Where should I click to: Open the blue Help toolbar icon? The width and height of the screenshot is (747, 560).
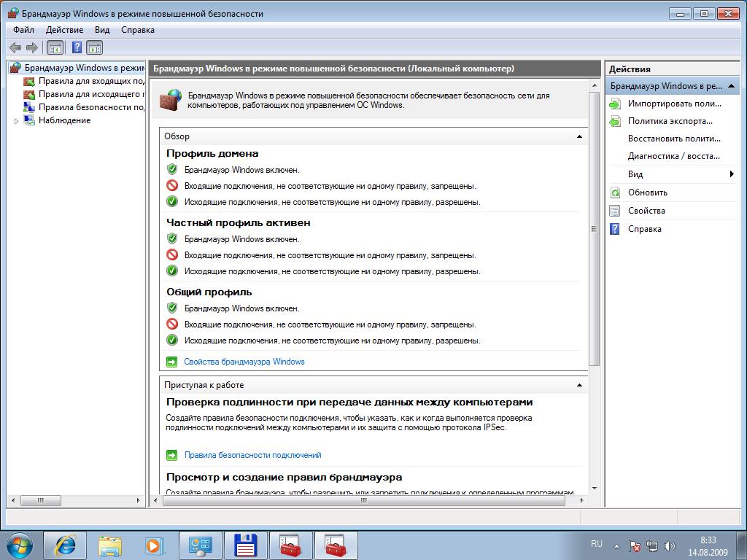(x=77, y=47)
